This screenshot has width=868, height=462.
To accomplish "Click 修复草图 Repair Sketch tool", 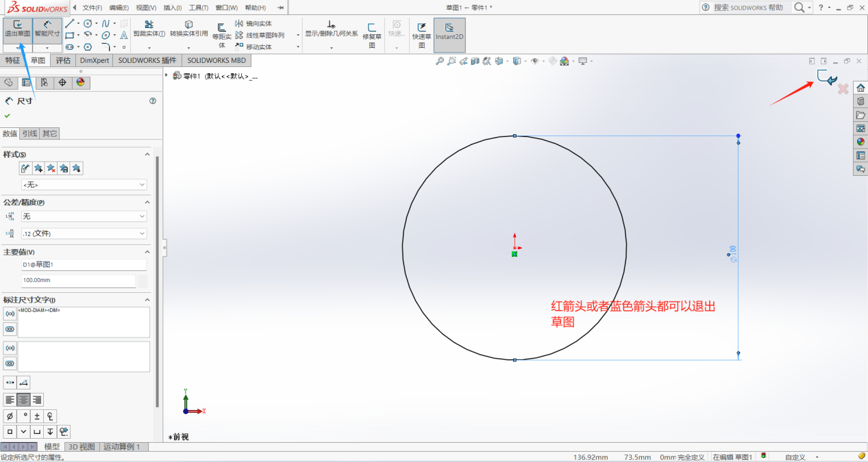I will pos(372,34).
